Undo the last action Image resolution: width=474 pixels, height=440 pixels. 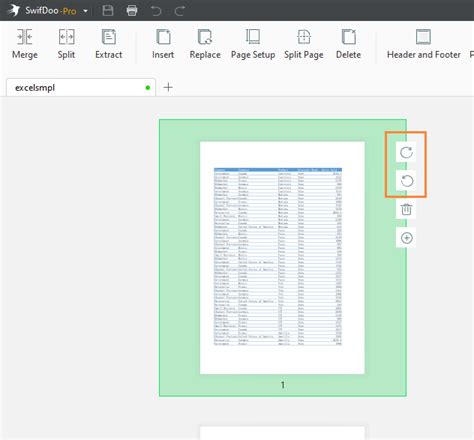tap(156, 11)
